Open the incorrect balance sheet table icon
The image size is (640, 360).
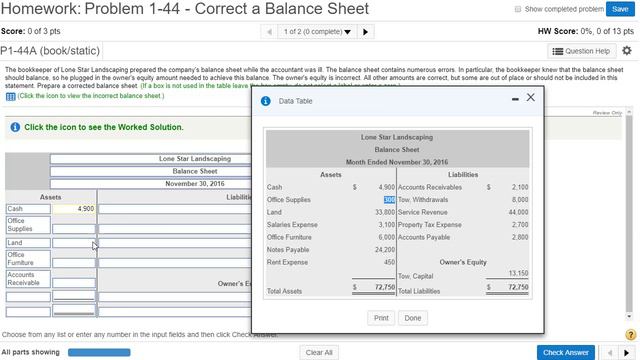coord(11,96)
